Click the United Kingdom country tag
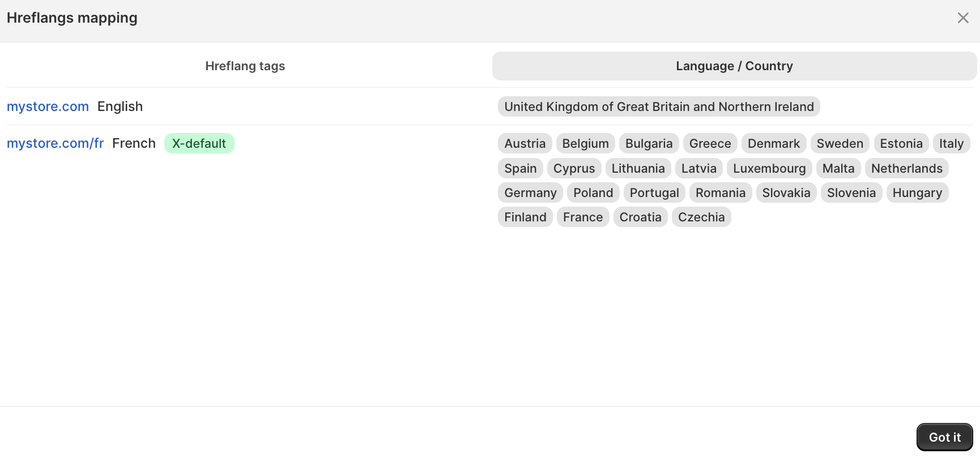The image size is (980, 462). coord(659,106)
